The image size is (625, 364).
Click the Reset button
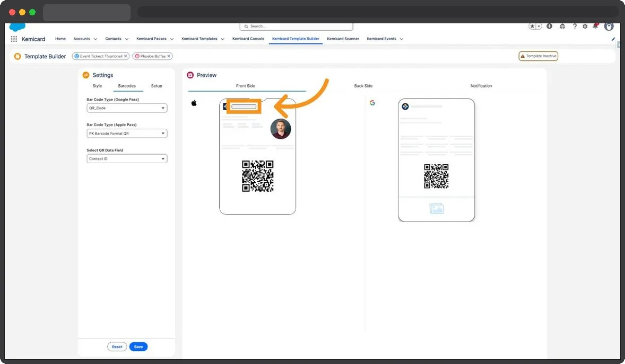(117, 347)
